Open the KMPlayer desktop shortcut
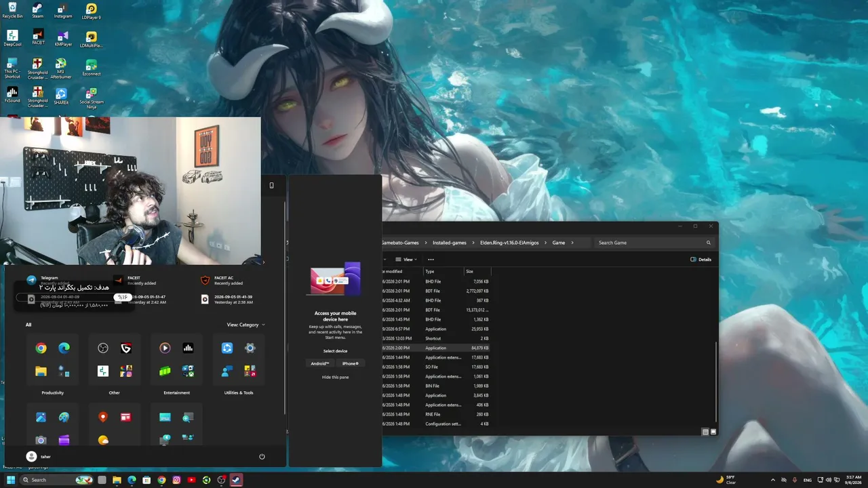This screenshot has height=488, width=868. 63,39
